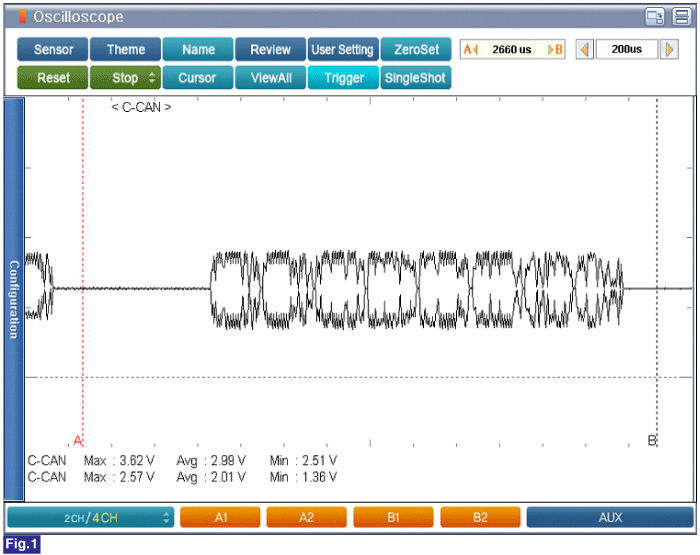This screenshot has width=700, height=555.
Task: Select cursor B arrow in time readout
Action: pyautogui.click(x=555, y=49)
